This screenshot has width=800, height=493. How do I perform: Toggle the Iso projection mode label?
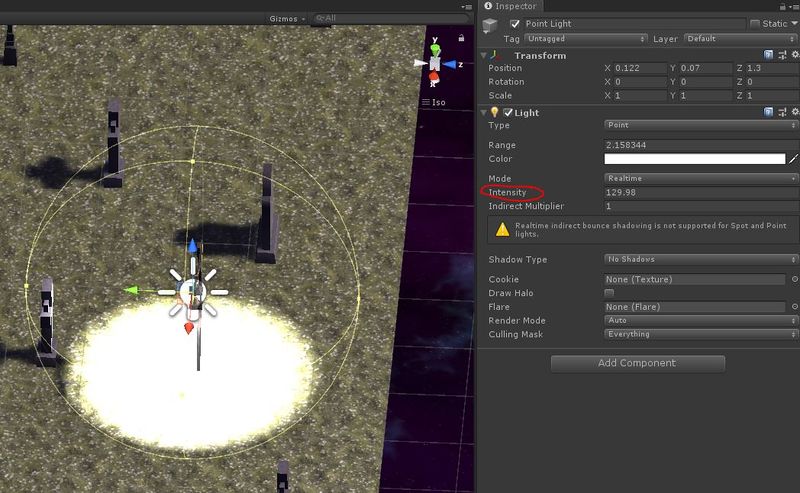point(434,102)
